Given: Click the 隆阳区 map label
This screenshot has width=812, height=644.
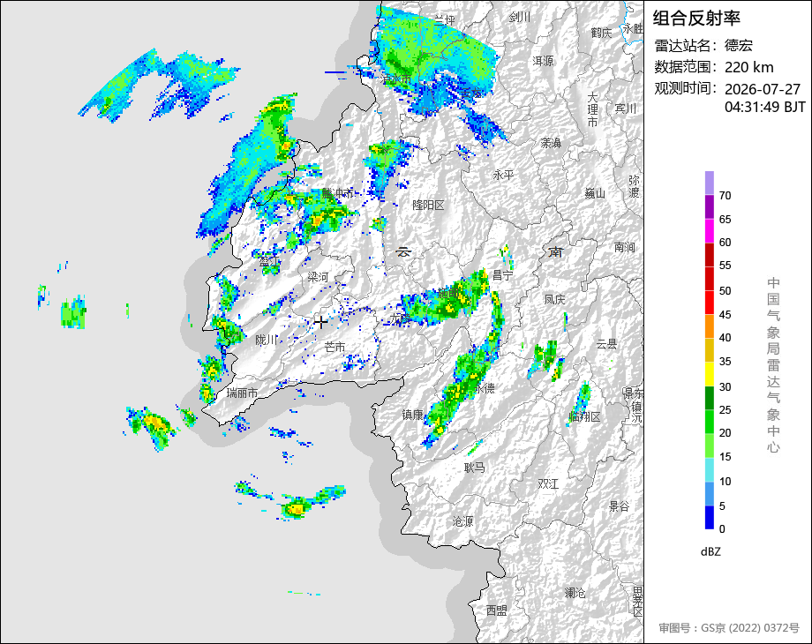Looking at the screenshot, I should point(428,205).
